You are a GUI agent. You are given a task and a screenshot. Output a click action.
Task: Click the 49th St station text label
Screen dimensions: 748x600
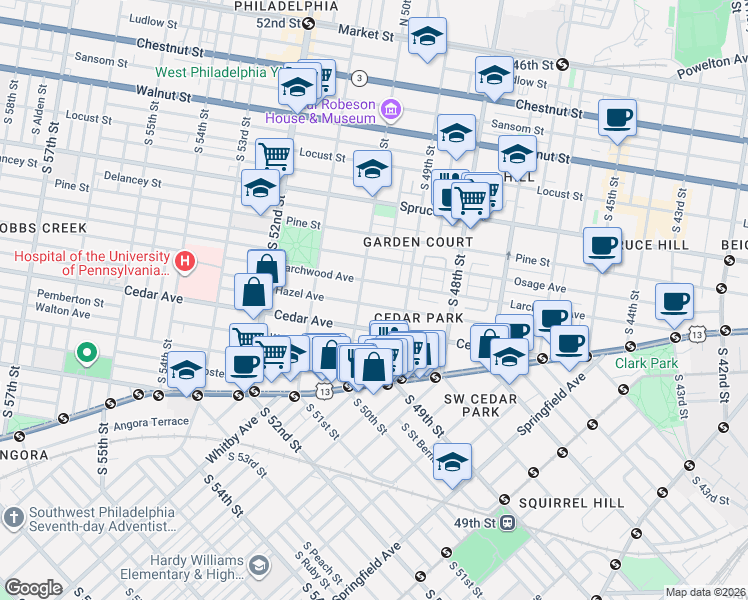tap(475, 523)
